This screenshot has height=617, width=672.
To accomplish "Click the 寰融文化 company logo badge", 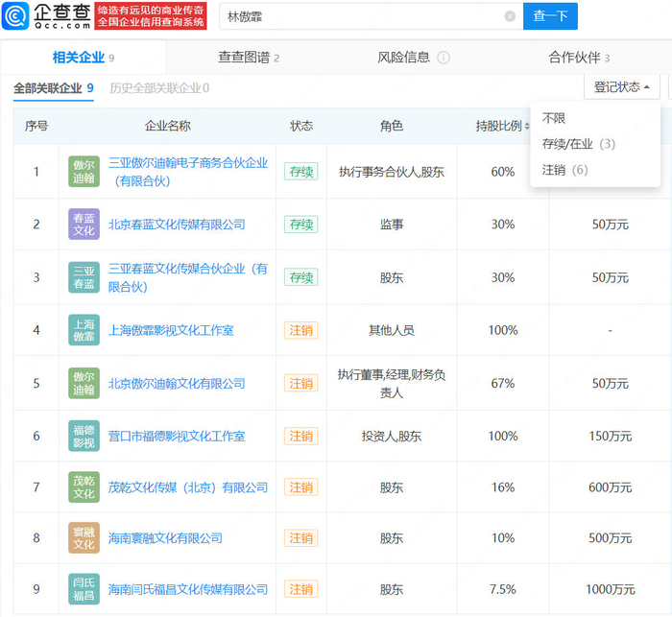I will (84, 538).
